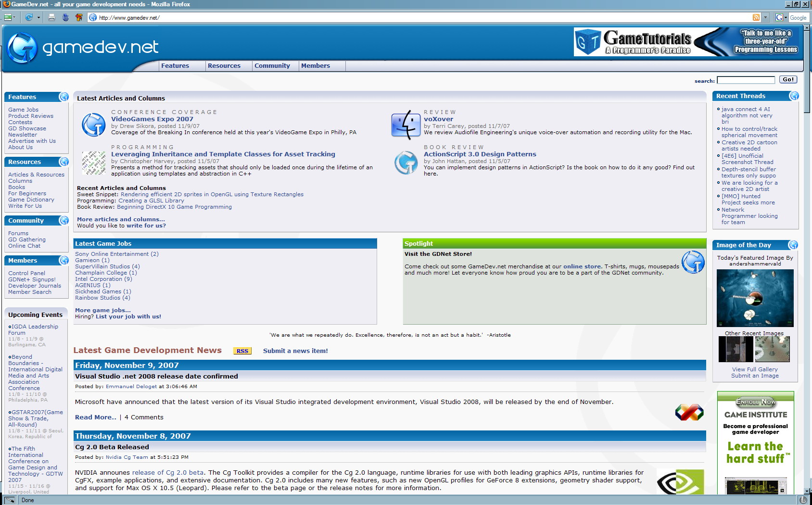Click the globe icon in Members sidebar header

63,260
